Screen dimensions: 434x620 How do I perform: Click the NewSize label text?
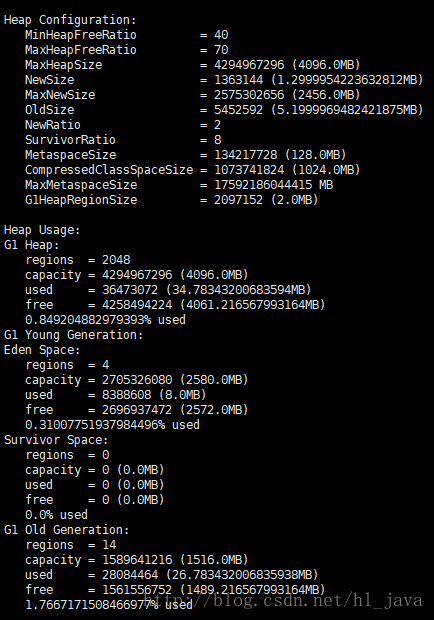coord(49,80)
